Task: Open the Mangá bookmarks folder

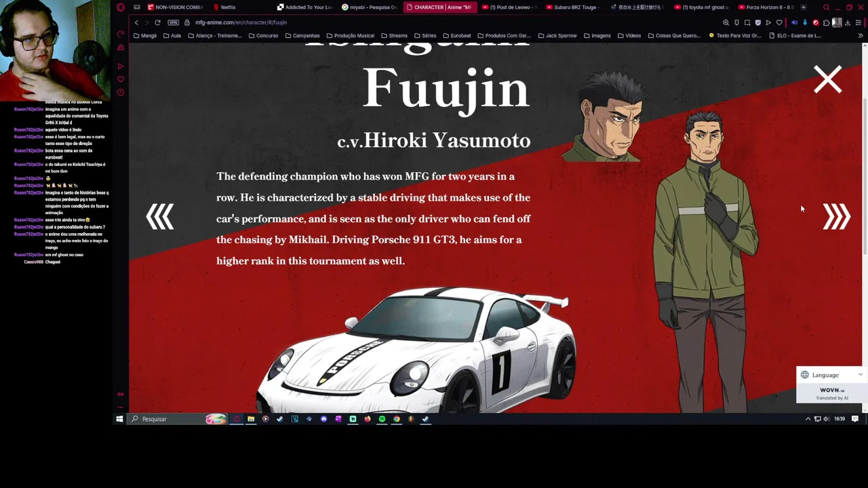Action: 145,35
